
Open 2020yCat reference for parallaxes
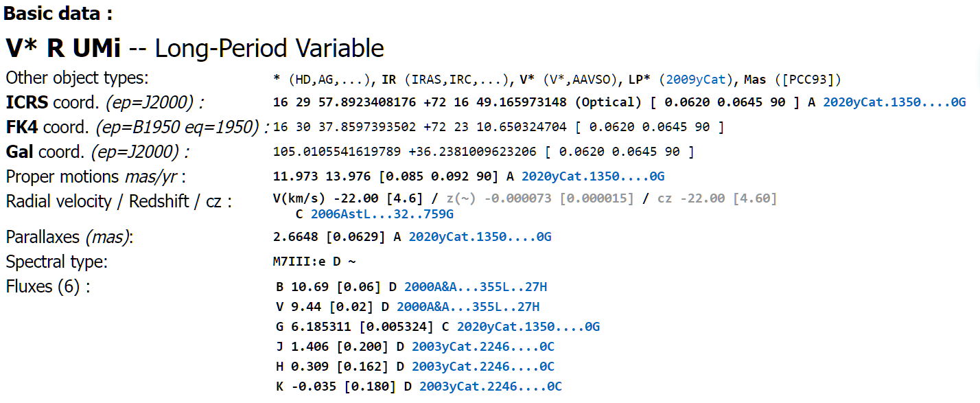[x=480, y=237]
